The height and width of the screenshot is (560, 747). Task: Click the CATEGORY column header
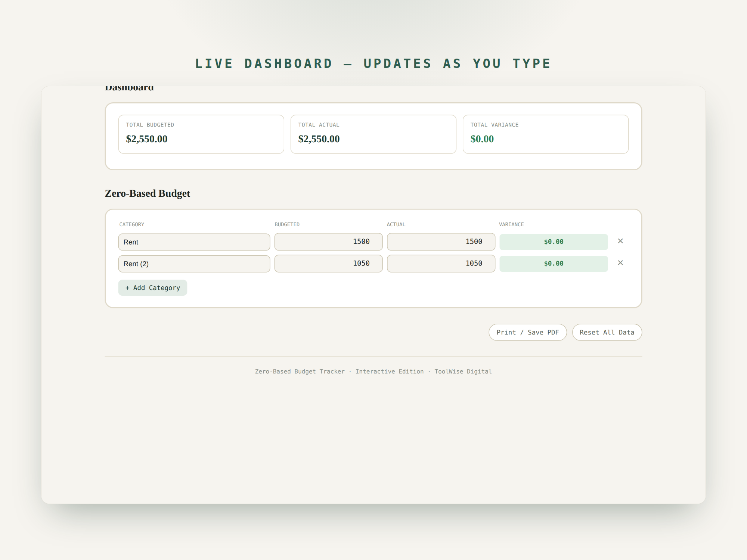pyautogui.click(x=132, y=224)
